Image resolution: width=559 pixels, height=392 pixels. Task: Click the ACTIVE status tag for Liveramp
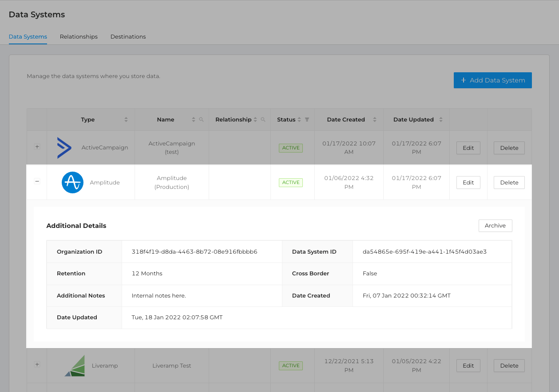point(291,366)
